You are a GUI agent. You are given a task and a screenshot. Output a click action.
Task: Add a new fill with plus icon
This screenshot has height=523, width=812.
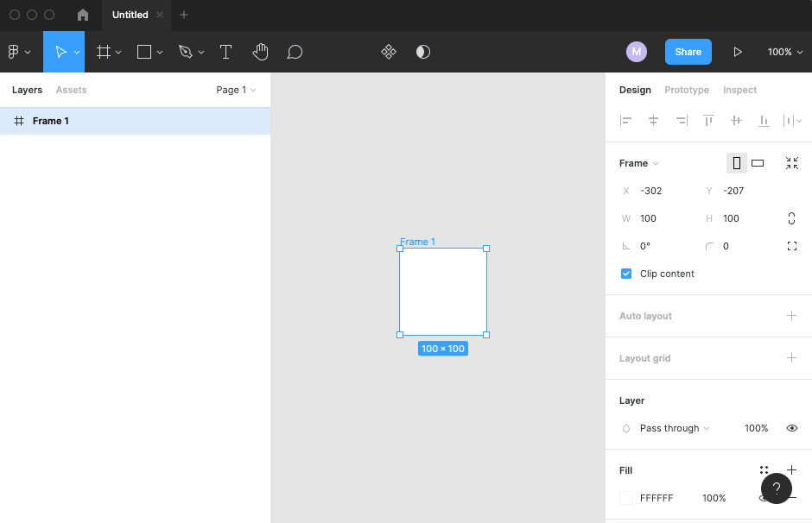coord(792,469)
